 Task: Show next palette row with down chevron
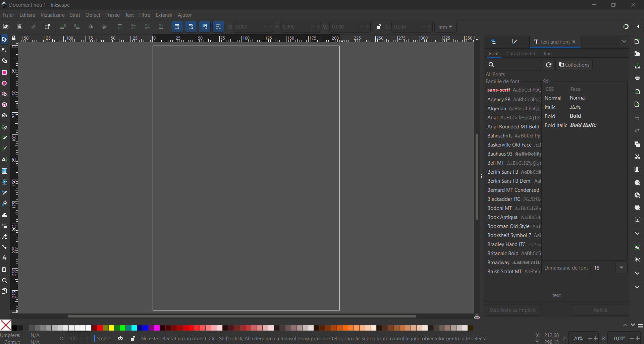click(x=633, y=325)
